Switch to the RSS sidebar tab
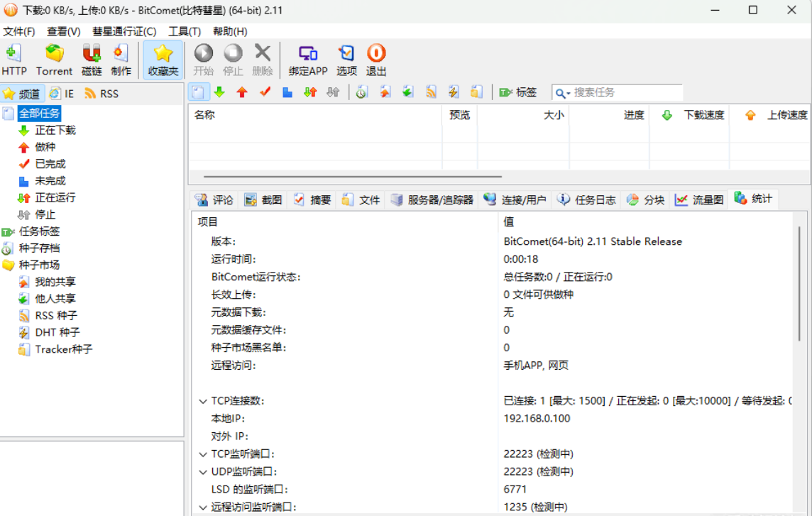 (101, 94)
